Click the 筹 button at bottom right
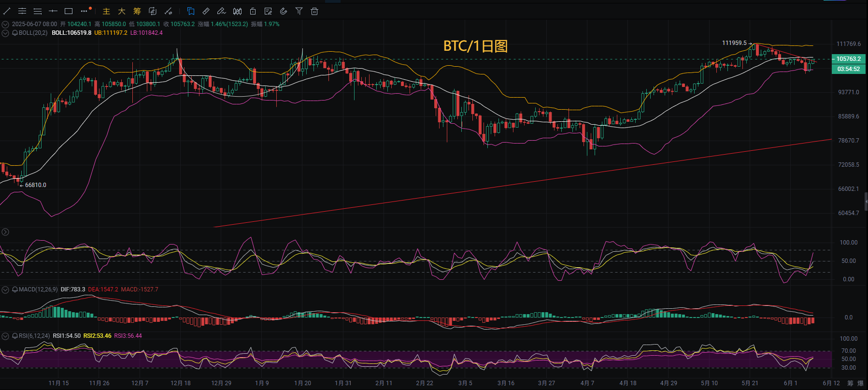 [850, 383]
